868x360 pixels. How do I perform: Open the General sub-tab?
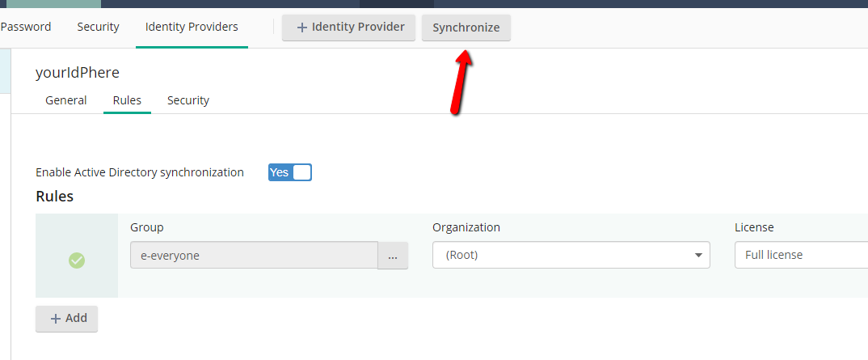point(66,100)
